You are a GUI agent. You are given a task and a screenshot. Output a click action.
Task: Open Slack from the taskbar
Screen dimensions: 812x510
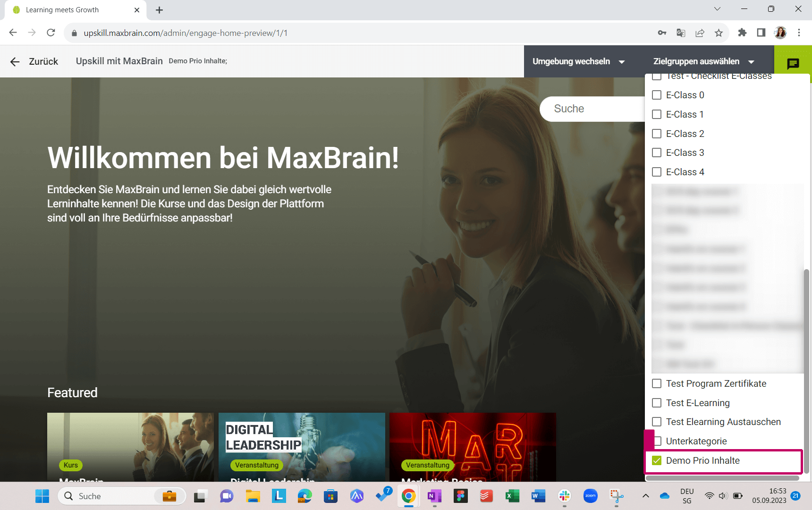(564, 496)
